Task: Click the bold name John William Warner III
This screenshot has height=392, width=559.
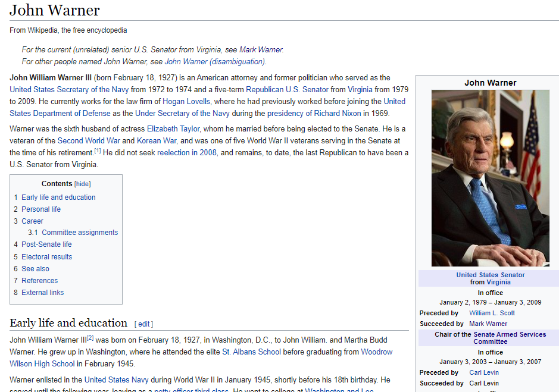Action: [x=51, y=78]
